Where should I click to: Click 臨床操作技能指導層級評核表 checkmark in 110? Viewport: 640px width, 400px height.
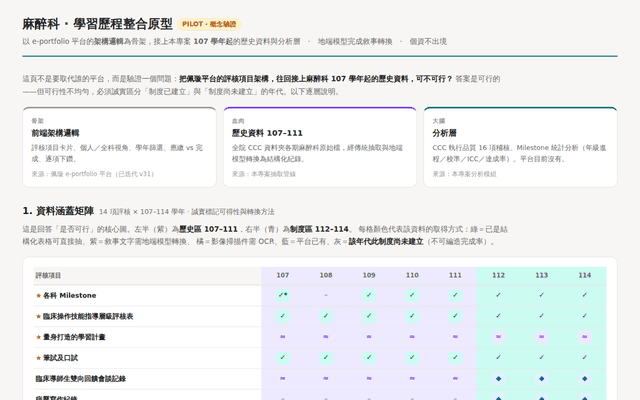tap(412, 316)
